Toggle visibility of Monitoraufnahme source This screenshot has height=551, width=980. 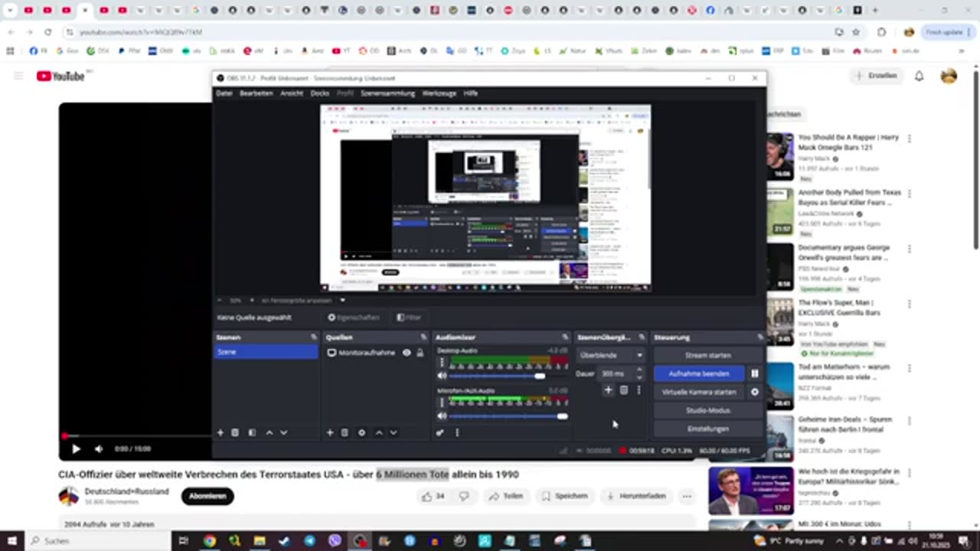pos(407,353)
